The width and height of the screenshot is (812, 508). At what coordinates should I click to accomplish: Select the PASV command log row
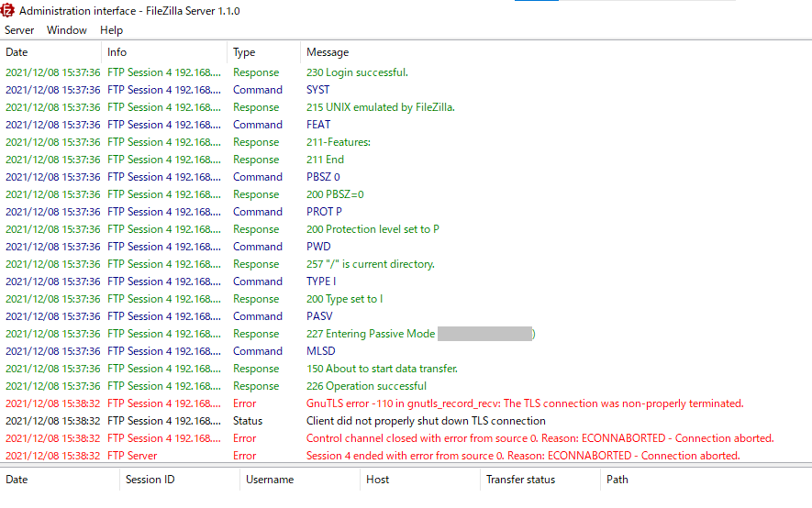[406, 316]
